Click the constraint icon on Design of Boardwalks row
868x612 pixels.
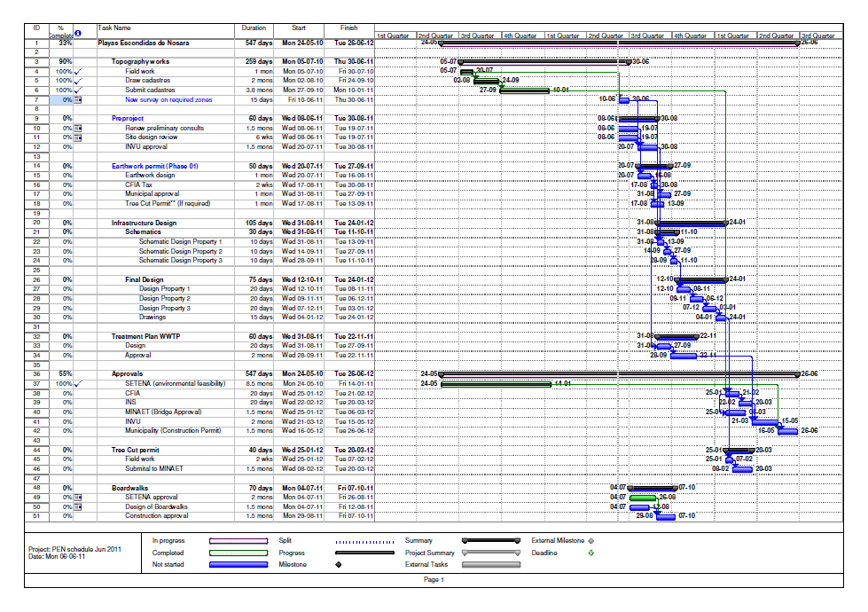point(78,506)
